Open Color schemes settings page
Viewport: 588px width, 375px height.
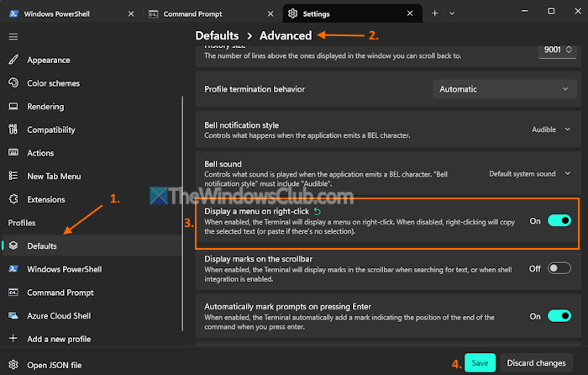pyautogui.click(x=92, y=83)
